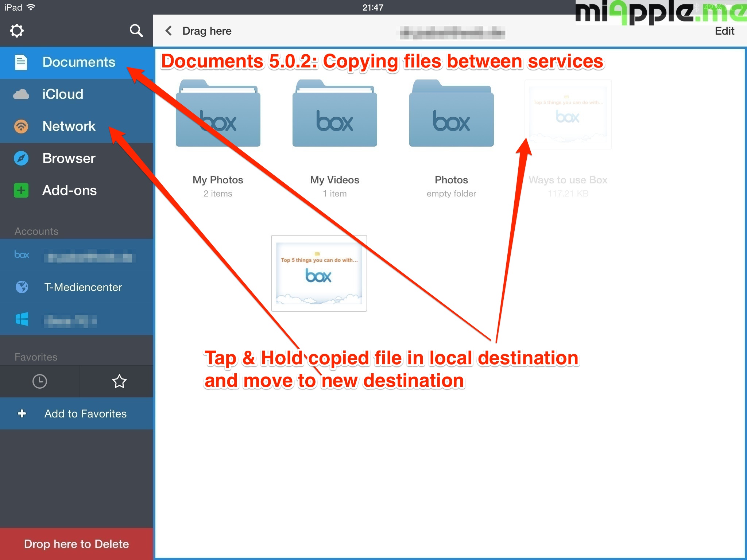Open the Add-ons section
747x560 pixels.
coord(69,191)
